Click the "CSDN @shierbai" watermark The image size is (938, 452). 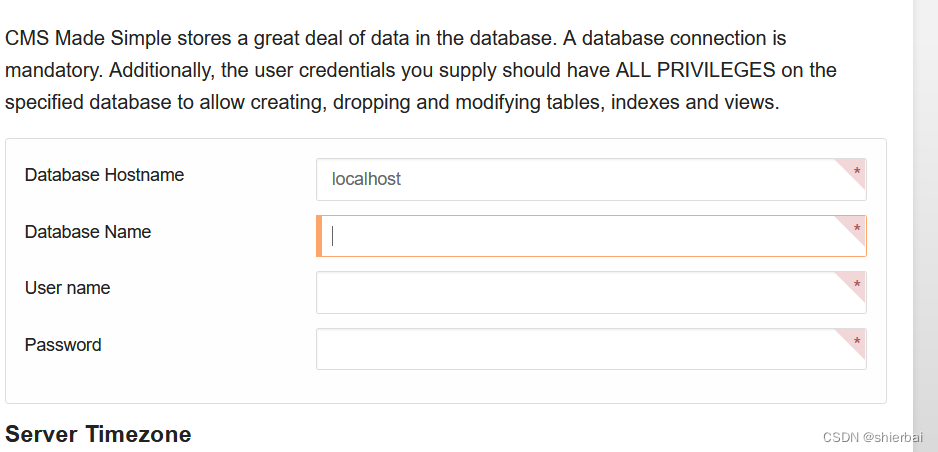tap(872, 438)
